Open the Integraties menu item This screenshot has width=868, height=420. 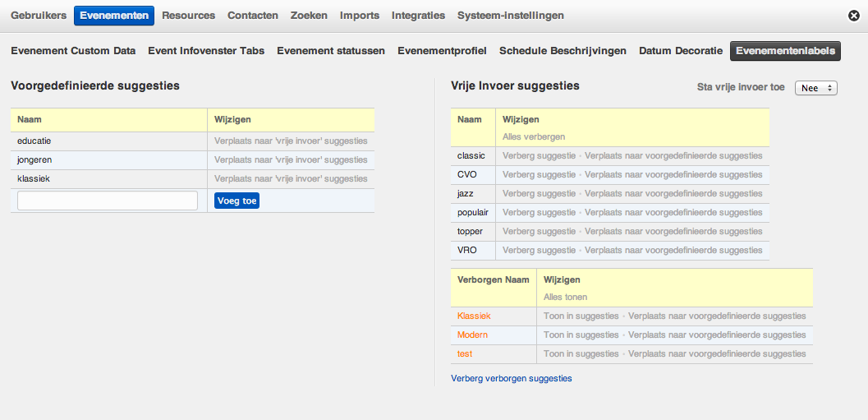(x=418, y=16)
